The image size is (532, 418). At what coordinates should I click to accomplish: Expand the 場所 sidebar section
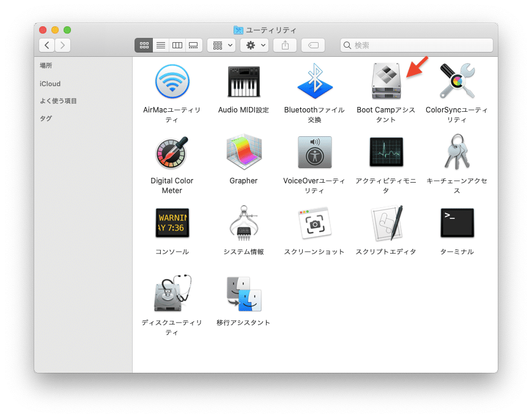coord(46,65)
